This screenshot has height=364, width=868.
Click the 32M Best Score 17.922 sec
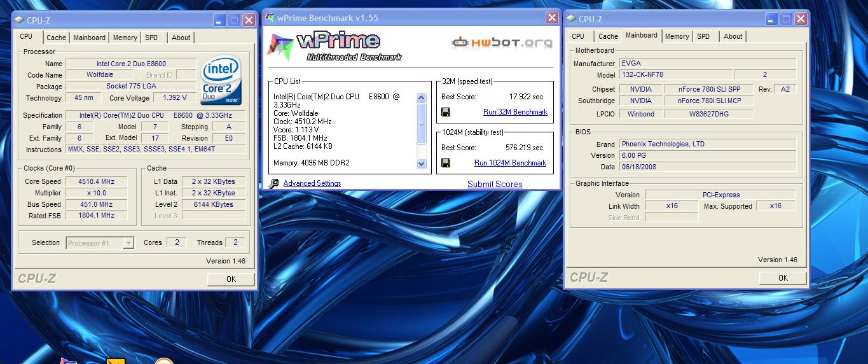point(527,97)
